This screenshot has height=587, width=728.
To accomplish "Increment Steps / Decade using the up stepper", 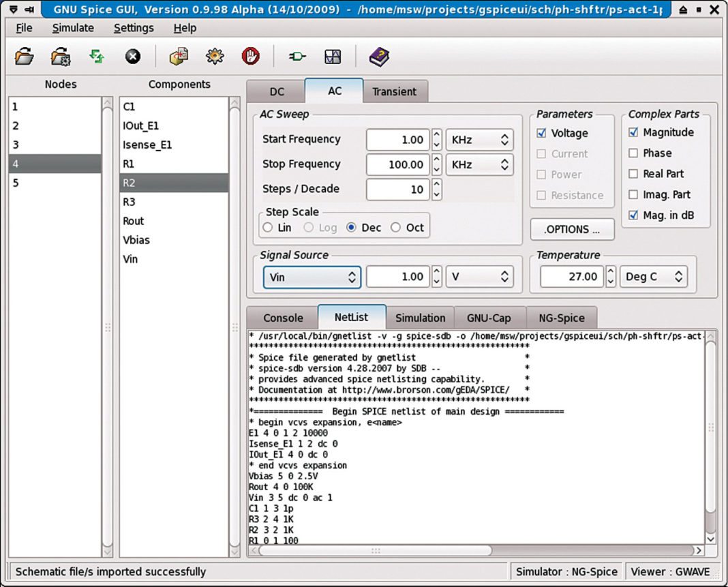I will click(438, 185).
